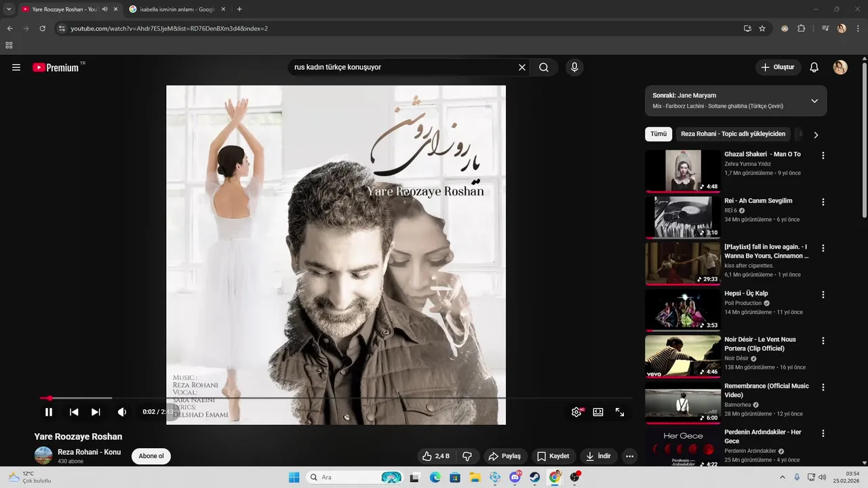Screen dimensions: 868x488
Task: Enter fullscreen video mode
Action: click(620, 412)
